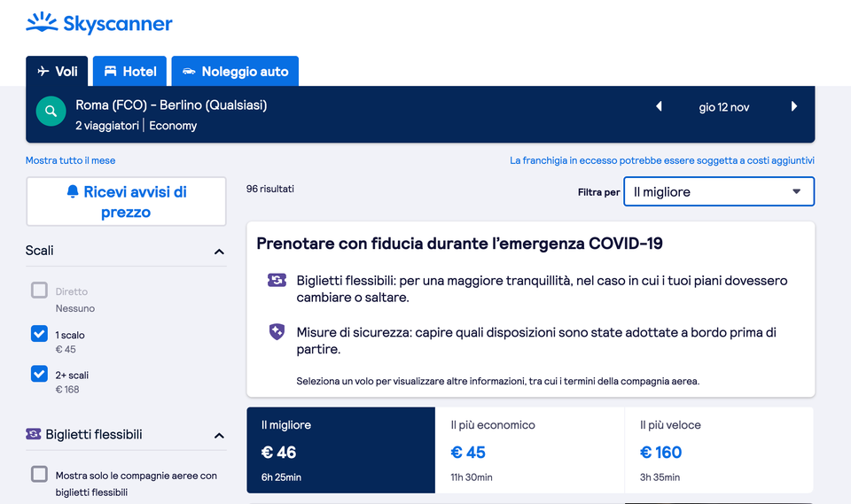Open the Il migliore sort dropdown
851x504 pixels.
(718, 191)
